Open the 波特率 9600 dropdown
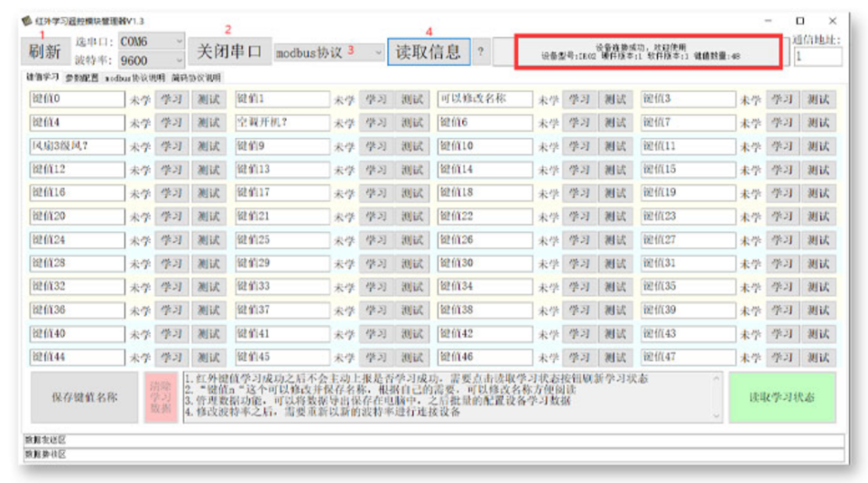This screenshot has height=483, width=868. [x=151, y=59]
